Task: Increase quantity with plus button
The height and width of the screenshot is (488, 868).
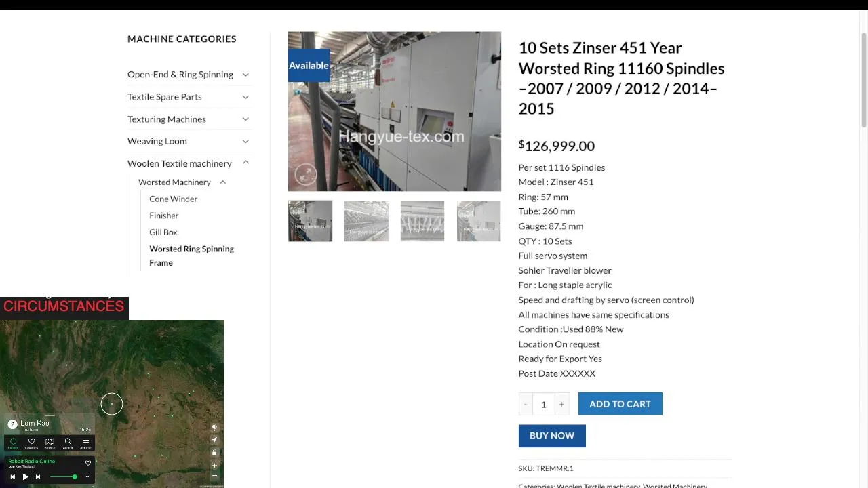Action: (561, 404)
